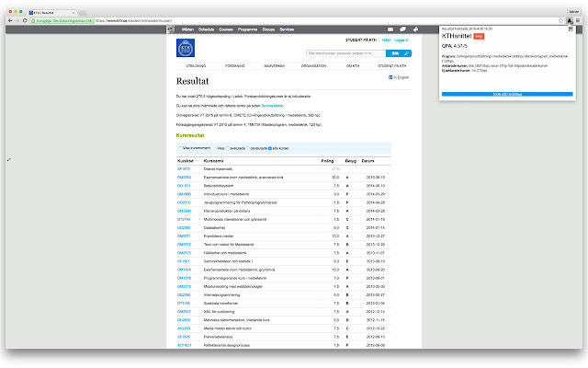Toggle the Visa kursmoment checkbox
The width and height of the screenshot is (588, 368).
click(180, 148)
